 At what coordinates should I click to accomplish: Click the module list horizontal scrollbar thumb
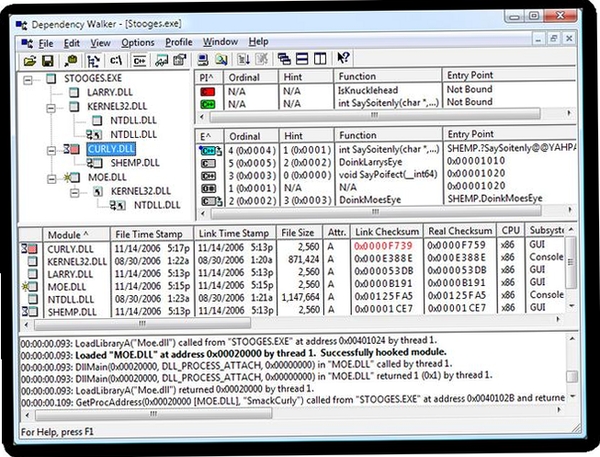142,324
